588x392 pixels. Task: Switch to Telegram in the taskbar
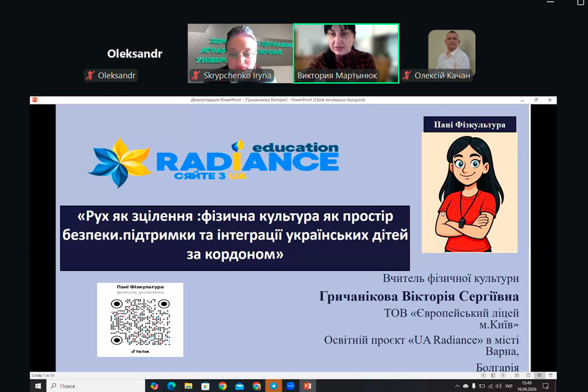(x=273, y=385)
